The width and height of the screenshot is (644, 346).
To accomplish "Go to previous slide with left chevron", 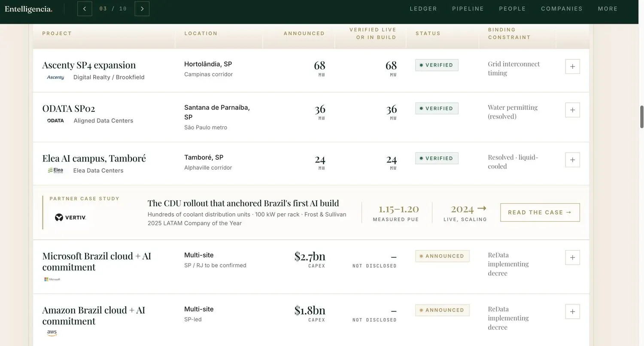I will click(x=85, y=9).
